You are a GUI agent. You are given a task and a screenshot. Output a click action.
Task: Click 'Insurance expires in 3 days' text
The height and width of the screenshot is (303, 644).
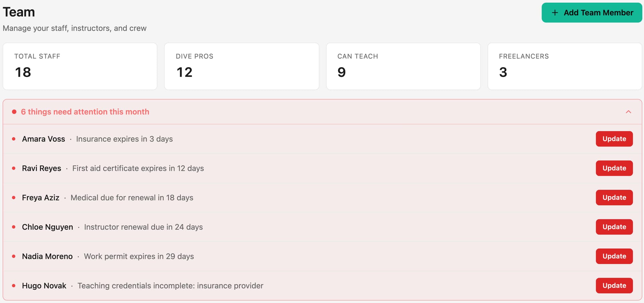[124, 139]
